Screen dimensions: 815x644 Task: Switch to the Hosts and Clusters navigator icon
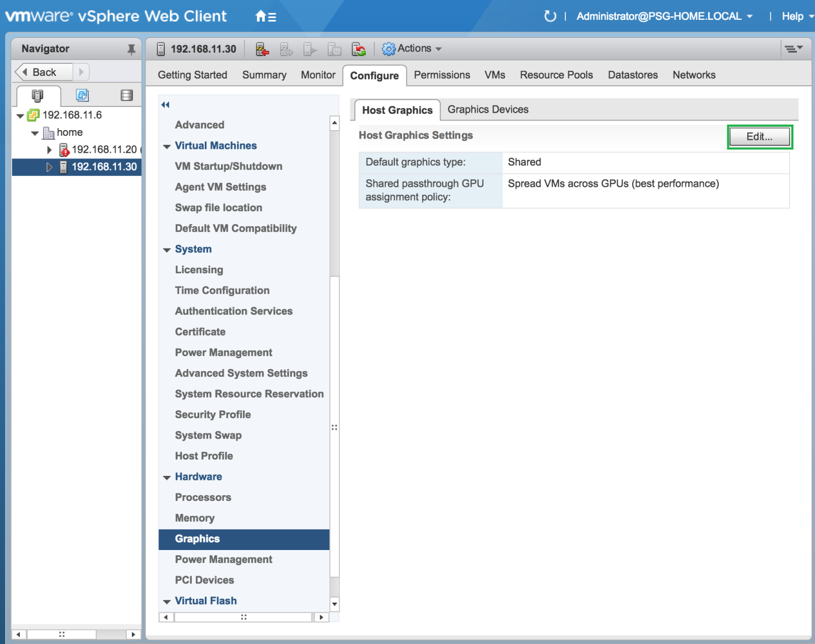pyautogui.click(x=38, y=96)
